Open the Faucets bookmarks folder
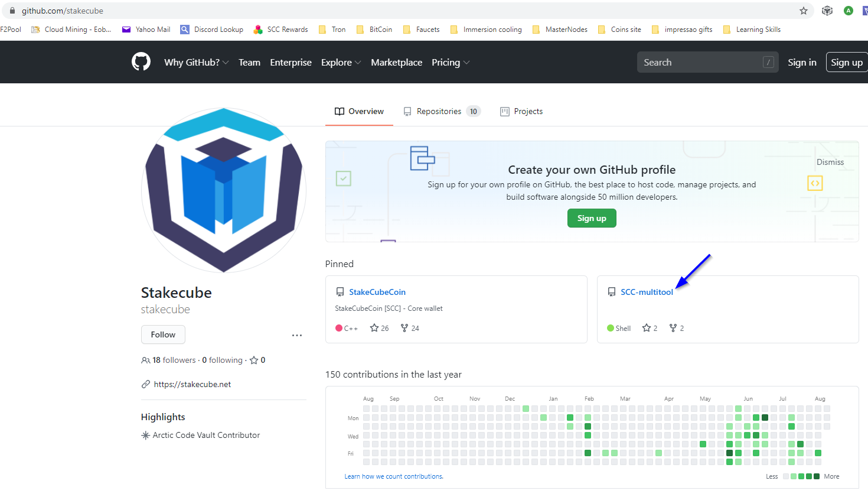868x497 pixels. point(421,30)
